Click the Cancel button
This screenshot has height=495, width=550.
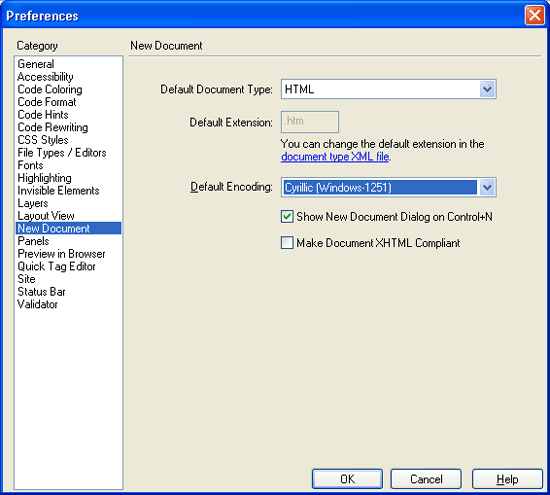[x=426, y=479]
